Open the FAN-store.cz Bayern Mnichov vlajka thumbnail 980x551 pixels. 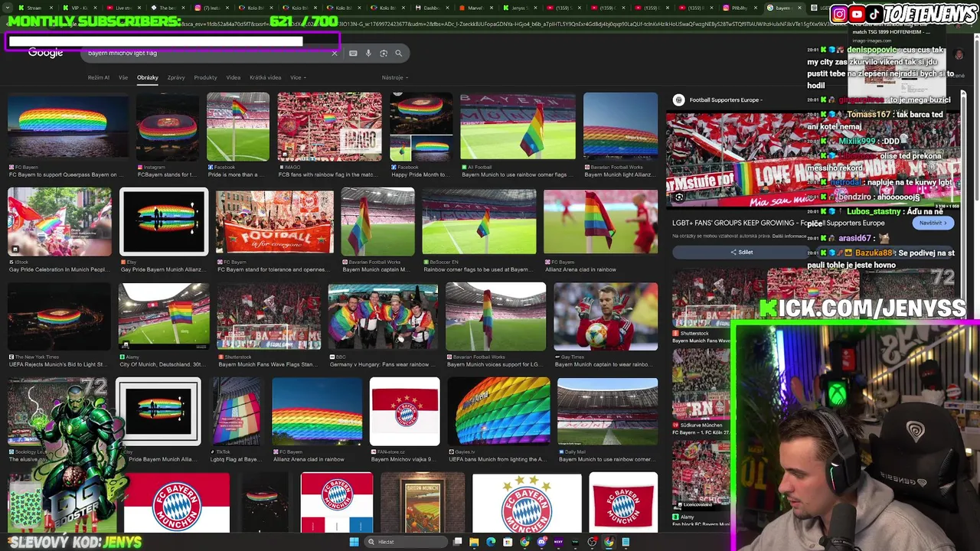[405, 411]
